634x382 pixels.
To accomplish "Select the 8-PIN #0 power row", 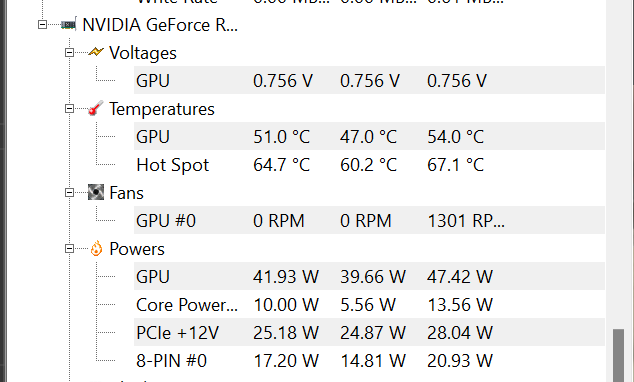I will point(369,360).
